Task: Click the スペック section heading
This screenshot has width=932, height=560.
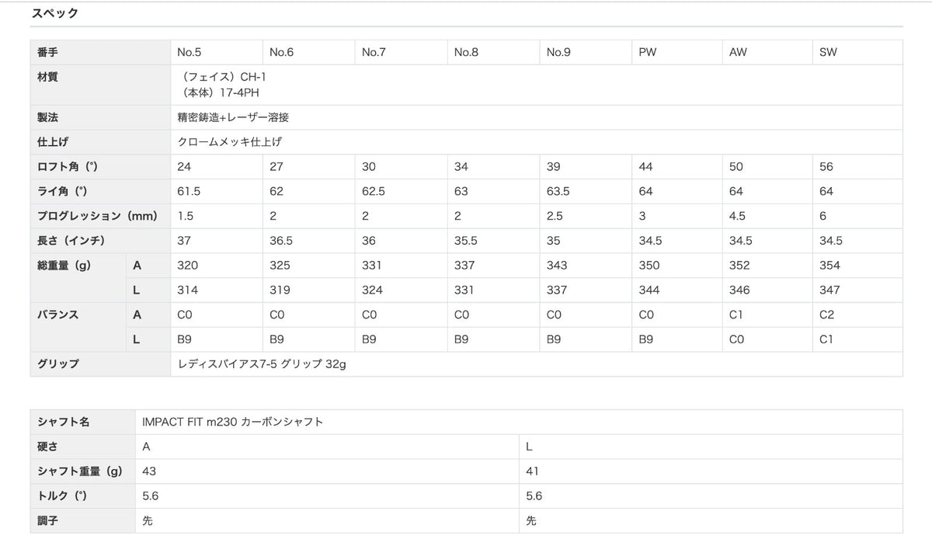Action: 54,13
